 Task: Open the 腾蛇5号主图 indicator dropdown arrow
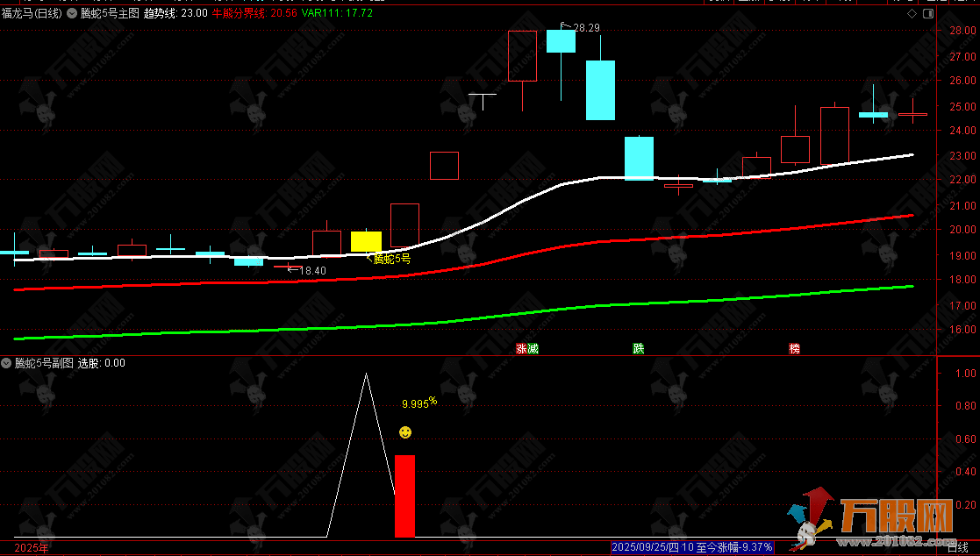tap(72, 13)
